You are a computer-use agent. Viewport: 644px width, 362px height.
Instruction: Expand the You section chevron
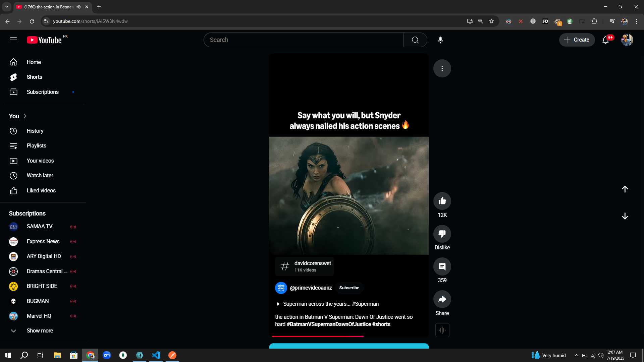click(x=25, y=116)
